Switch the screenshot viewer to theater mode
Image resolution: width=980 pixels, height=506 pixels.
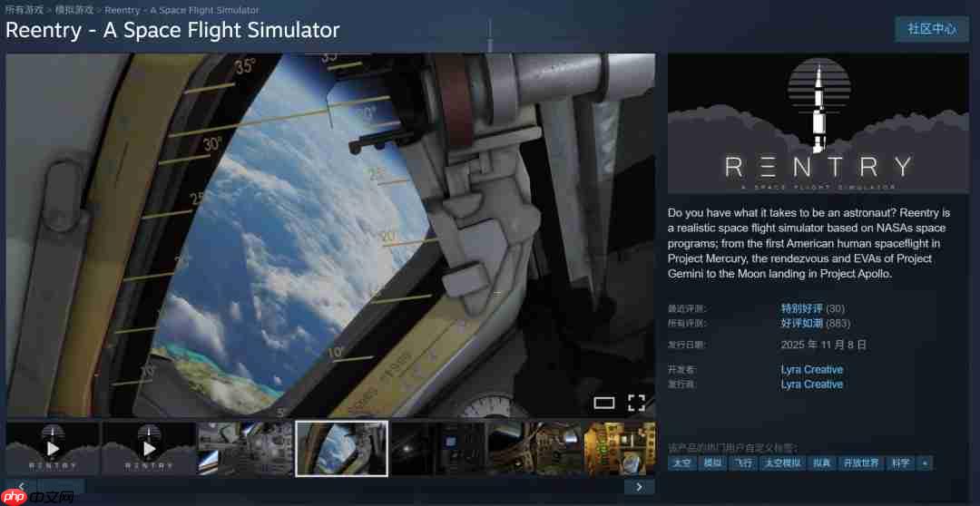tap(603, 403)
